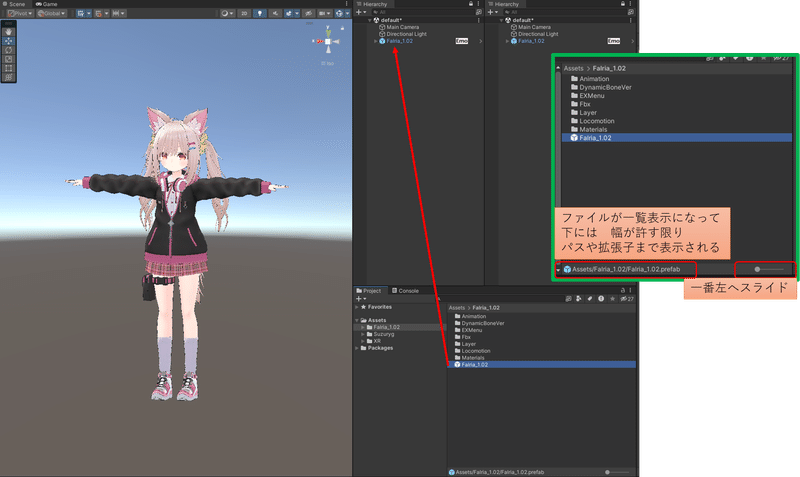Viewport: 800px width, 477px height.
Task: Open the Pivot handle position dropdown
Action: tap(19, 13)
